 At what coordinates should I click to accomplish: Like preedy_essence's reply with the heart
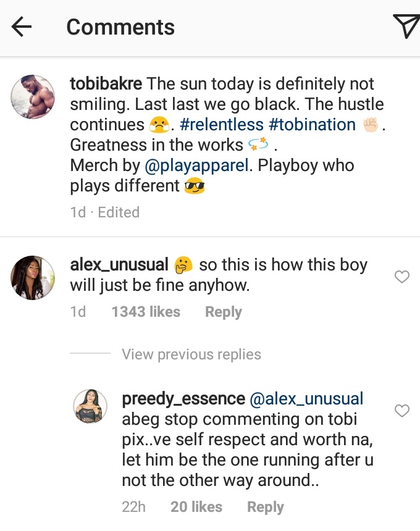pos(402,411)
